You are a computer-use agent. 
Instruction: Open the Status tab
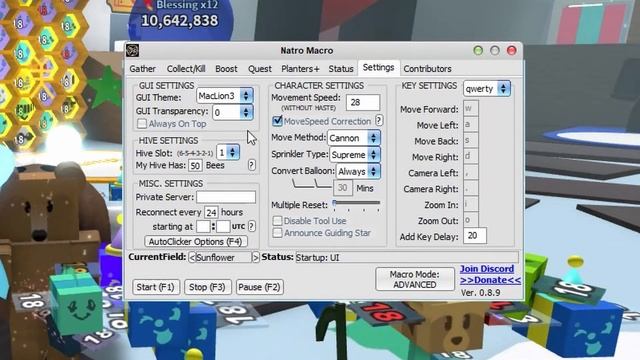[x=341, y=69]
